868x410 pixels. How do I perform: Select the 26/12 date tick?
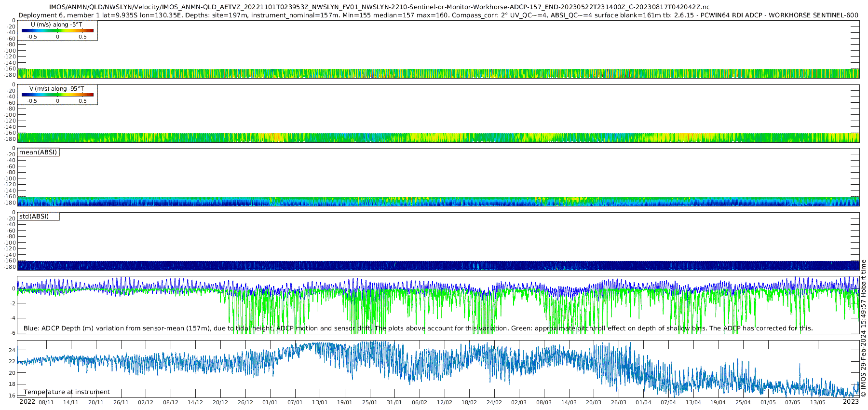pos(245,402)
